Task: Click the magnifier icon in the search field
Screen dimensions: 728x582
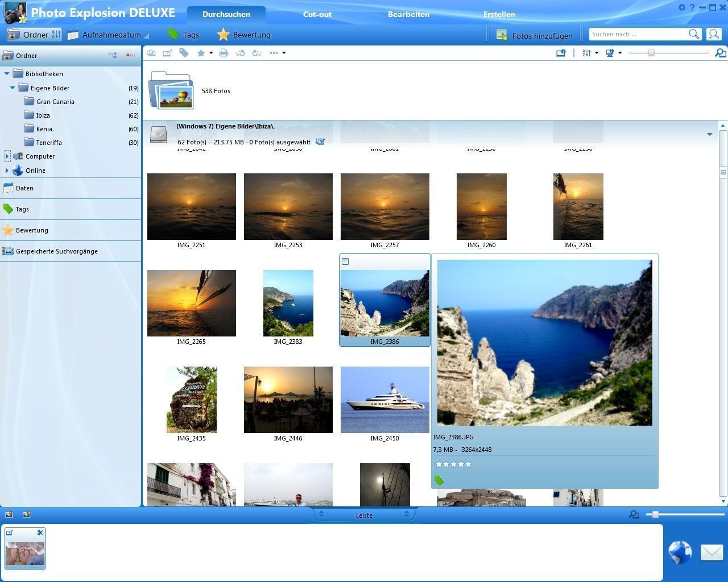Action: (694, 34)
